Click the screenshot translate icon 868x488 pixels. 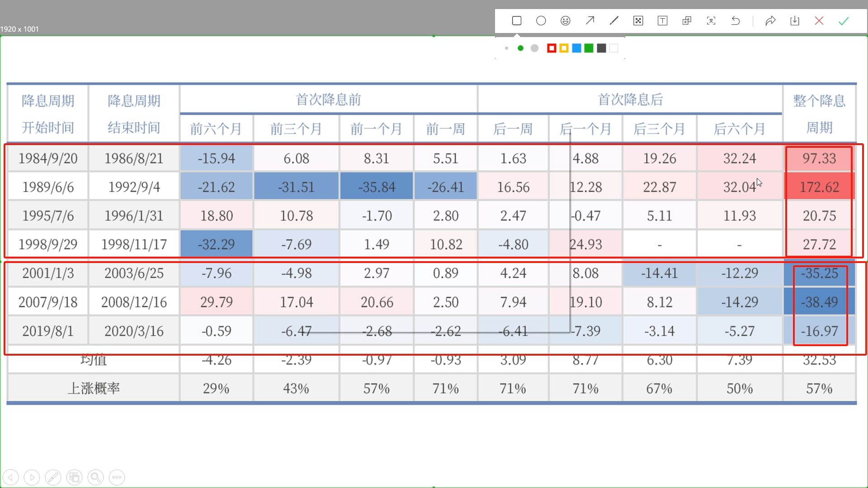pyautogui.click(x=687, y=21)
